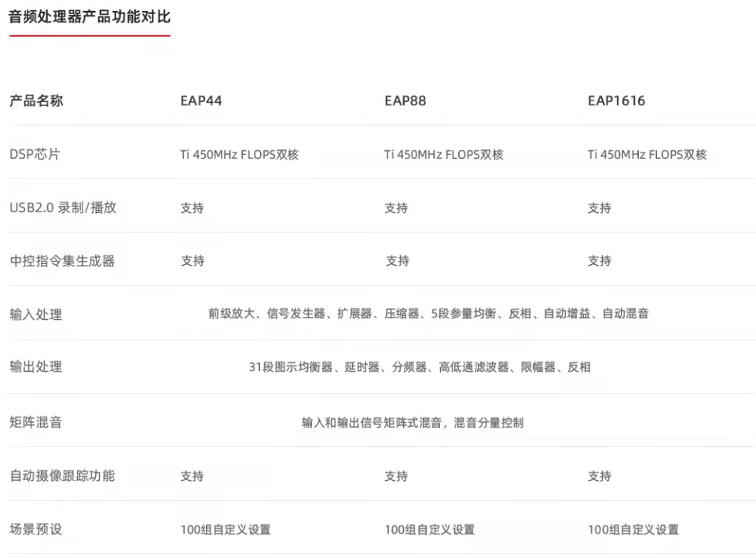Click 100组自定义设置 under EAP88
The image size is (756, 558).
(430, 530)
